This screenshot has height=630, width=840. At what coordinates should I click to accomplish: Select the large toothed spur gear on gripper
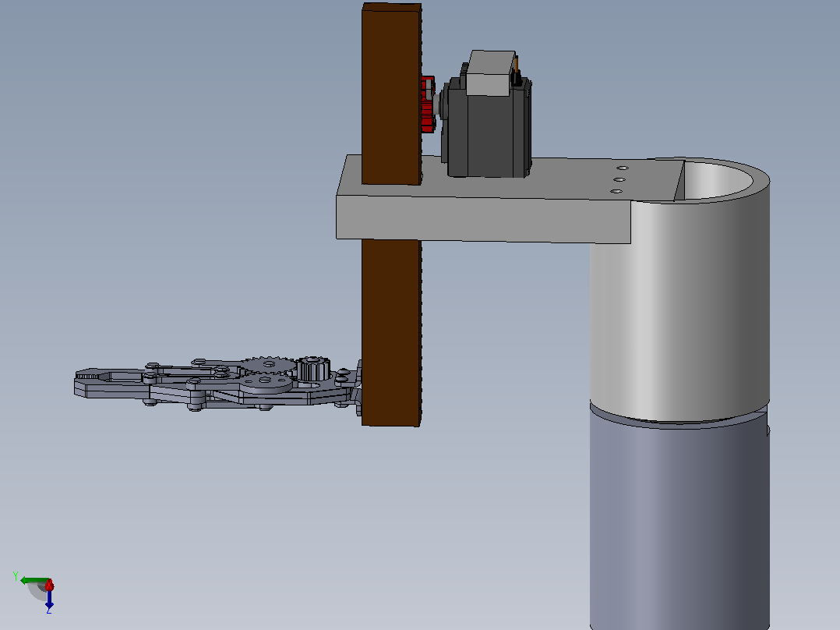(x=266, y=365)
